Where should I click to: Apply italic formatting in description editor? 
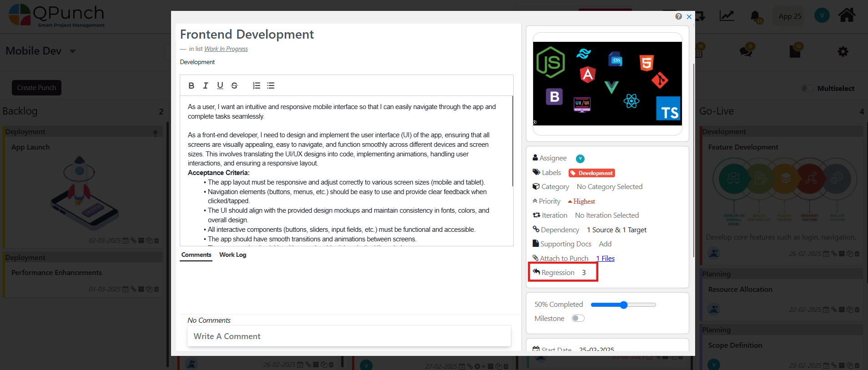[x=206, y=85]
